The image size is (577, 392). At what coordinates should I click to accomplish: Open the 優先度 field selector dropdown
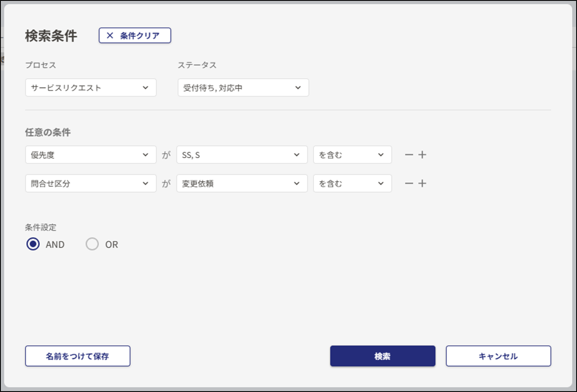90,154
